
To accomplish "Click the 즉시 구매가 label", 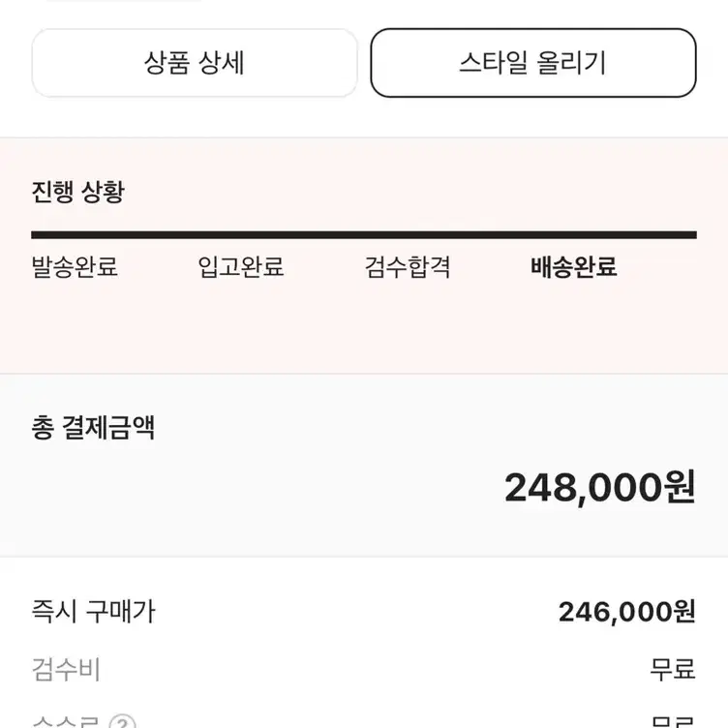I will tap(93, 612).
